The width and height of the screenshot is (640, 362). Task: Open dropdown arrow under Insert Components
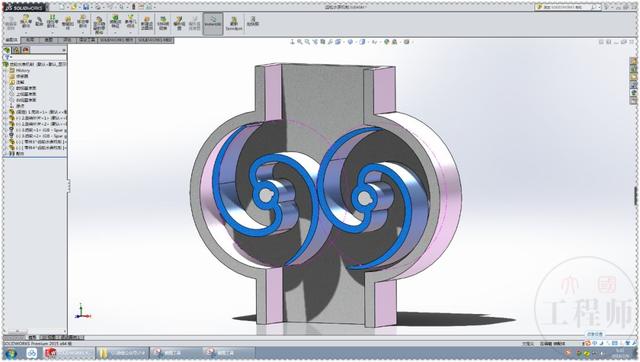click(26, 32)
